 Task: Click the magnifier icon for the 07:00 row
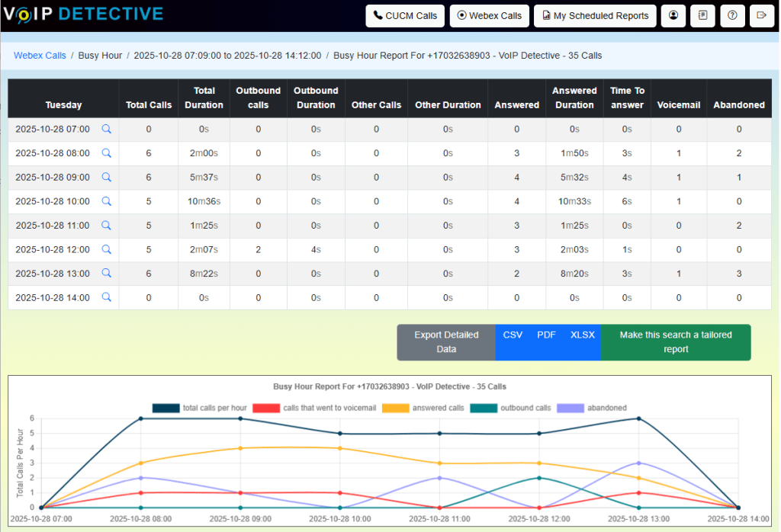pos(106,129)
